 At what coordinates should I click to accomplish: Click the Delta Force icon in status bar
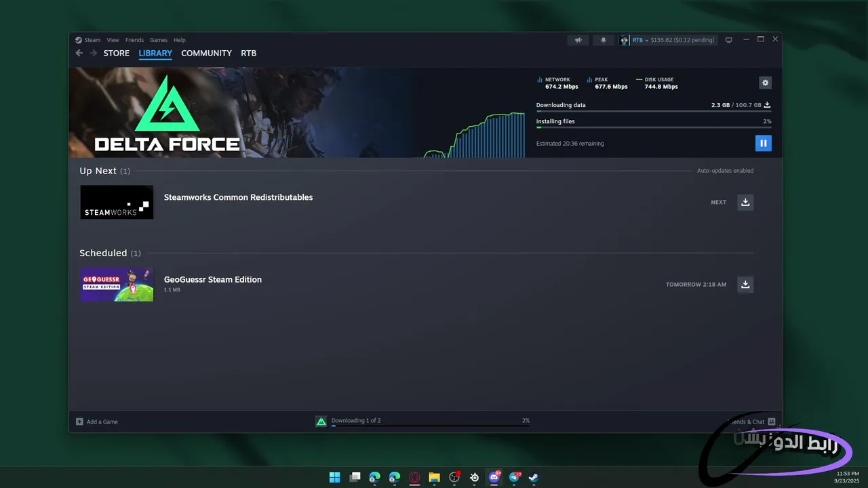coord(321,422)
